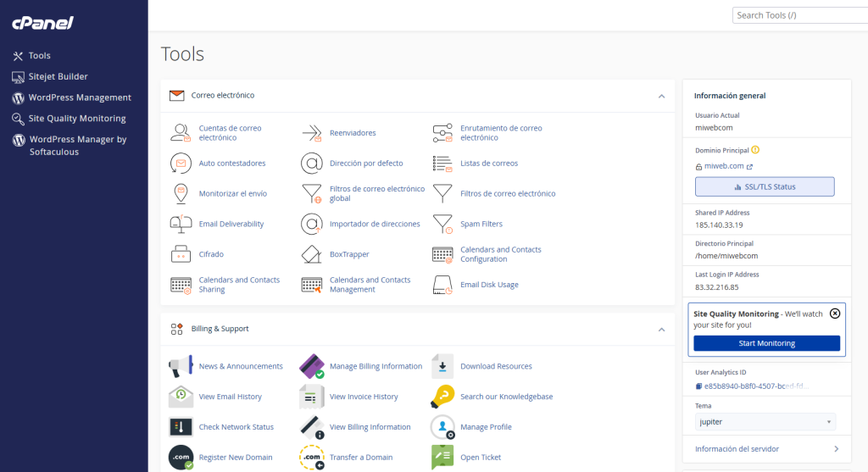Image resolution: width=868 pixels, height=472 pixels.
Task: Open the Tema jupiter dropdown
Action: pyautogui.click(x=765, y=422)
